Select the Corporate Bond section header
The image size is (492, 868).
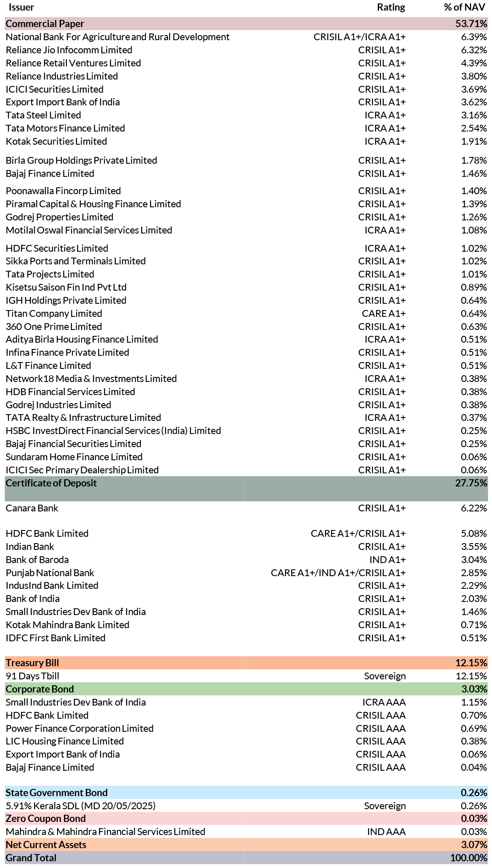pos(246,689)
